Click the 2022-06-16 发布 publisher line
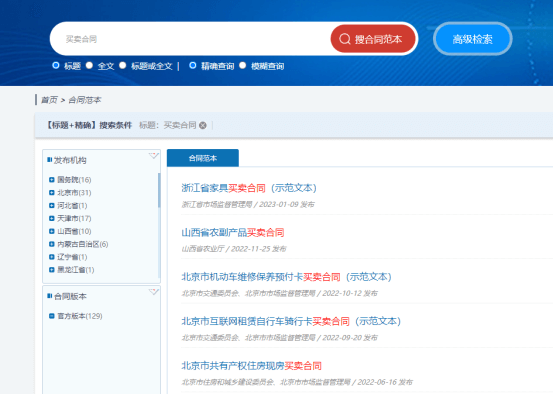Viewport: 553px width, 395px height. [x=297, y=382]
